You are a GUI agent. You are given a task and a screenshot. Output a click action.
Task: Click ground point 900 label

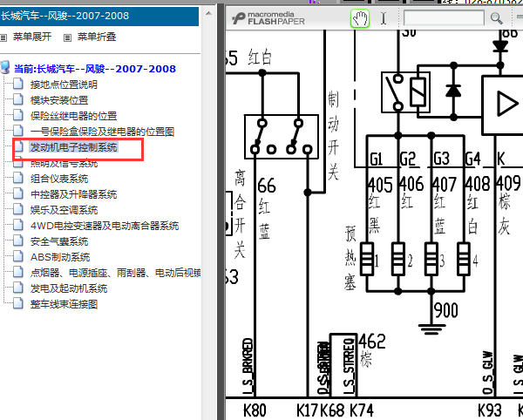(446, 310)
